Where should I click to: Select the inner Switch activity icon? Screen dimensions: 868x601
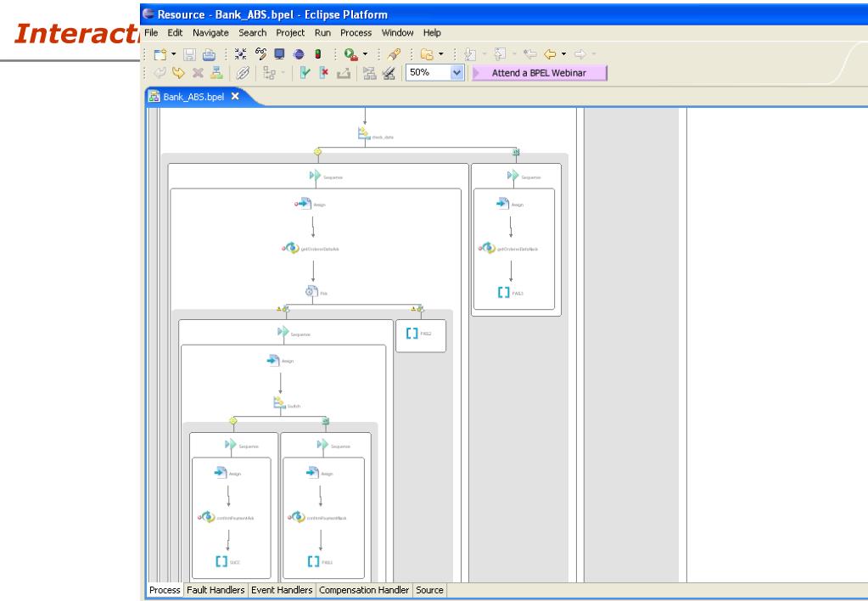[x=279, y=404]
